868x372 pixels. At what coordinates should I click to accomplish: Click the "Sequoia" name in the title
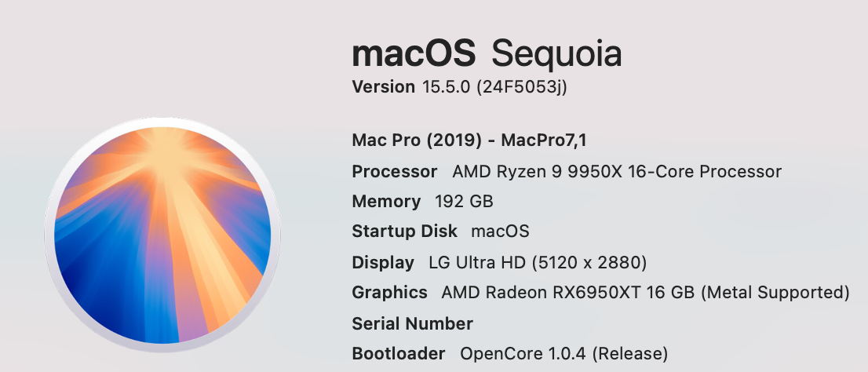(556, 54)
